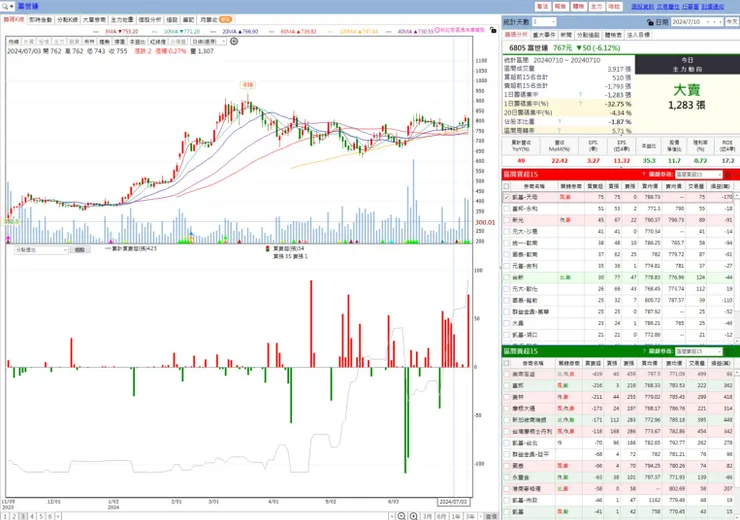Screen dimensions: 740x520
Task: Open 關鍵券商 dropdown in red buy header
Action: click(698, 174)
